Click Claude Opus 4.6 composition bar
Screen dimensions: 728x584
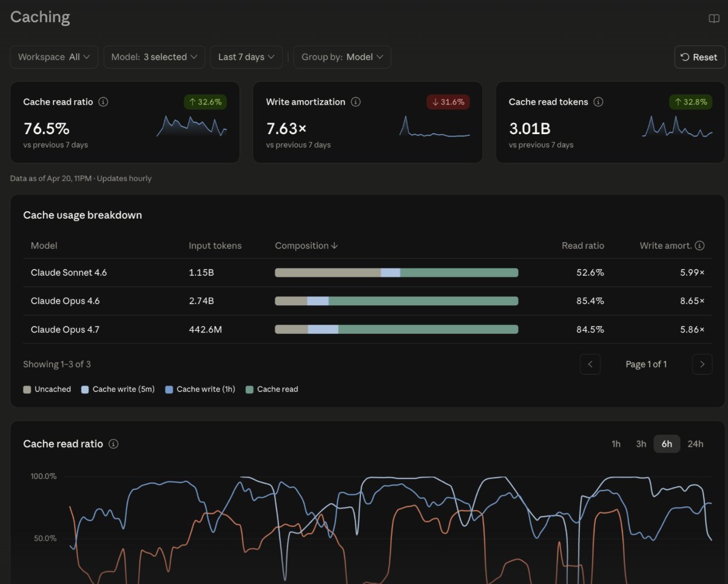point(397,301)
